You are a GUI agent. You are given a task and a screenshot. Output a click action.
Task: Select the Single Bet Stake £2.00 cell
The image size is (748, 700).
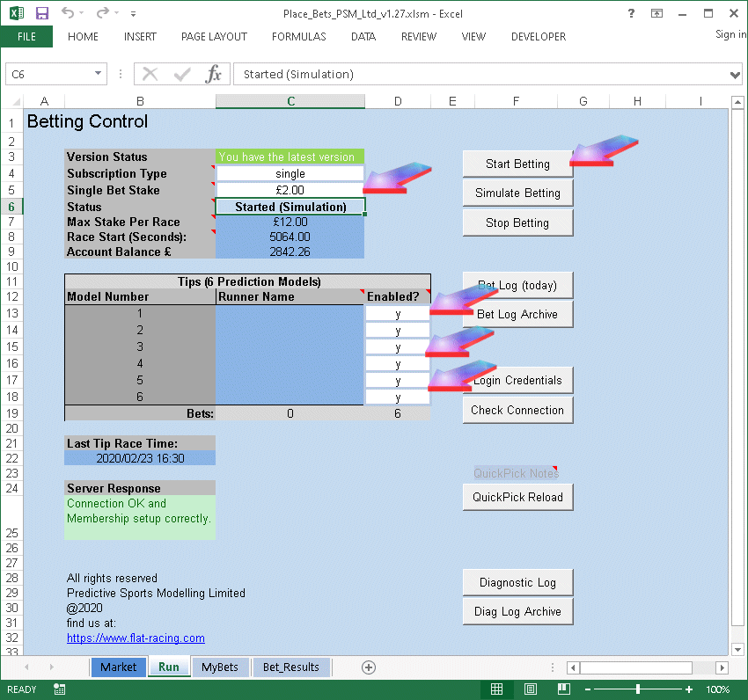tap(290, 190)
